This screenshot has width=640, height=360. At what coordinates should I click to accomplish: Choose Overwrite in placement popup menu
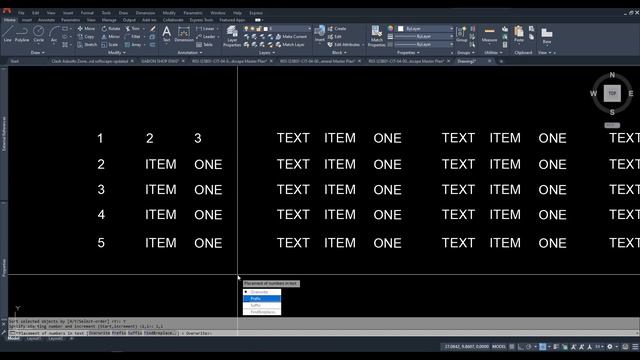(262, 292)
